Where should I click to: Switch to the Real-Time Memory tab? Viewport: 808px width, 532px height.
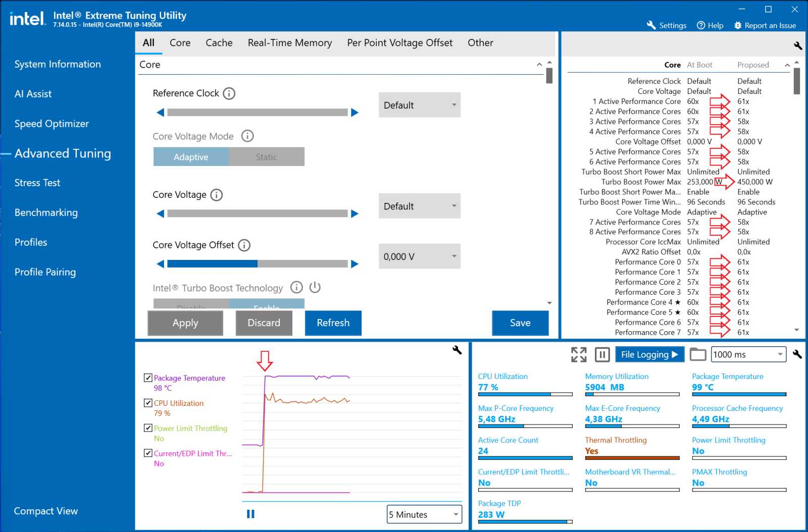coord(290,43)
